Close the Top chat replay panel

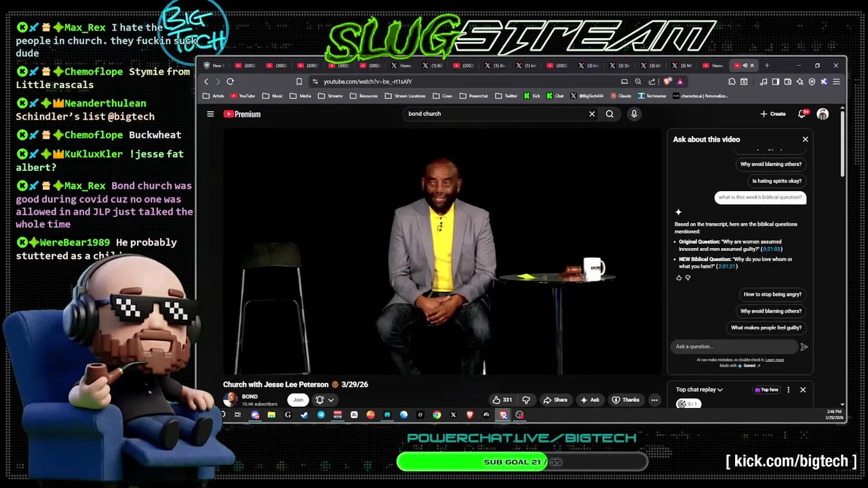(x=803, y=390)
